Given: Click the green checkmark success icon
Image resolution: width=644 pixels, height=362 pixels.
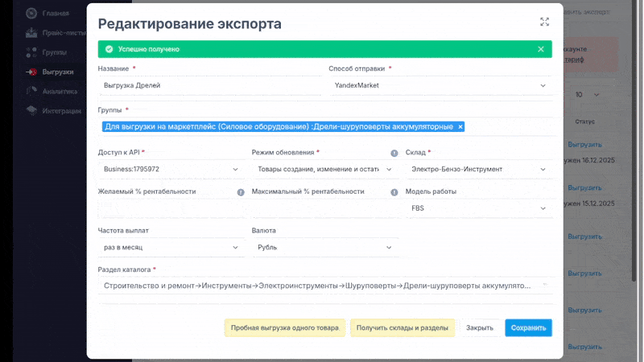Looking at the screenshot, I should click(109, 49).
